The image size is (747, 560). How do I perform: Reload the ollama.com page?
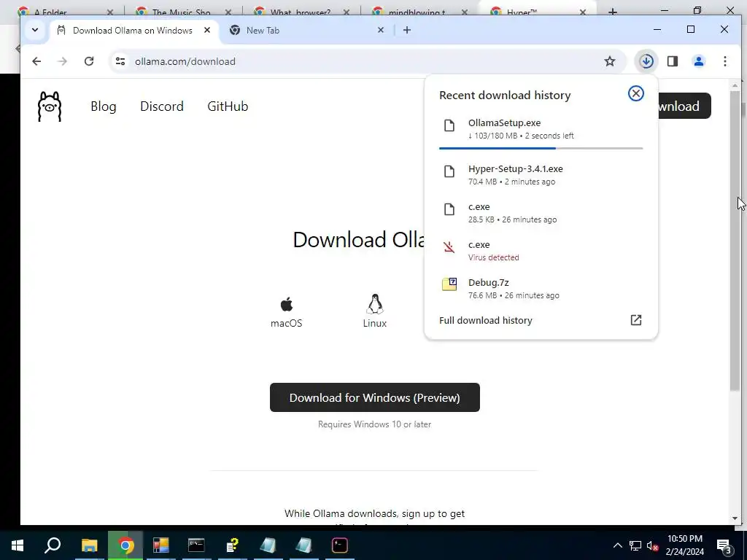pyautogui.click(x=88, y=61)
